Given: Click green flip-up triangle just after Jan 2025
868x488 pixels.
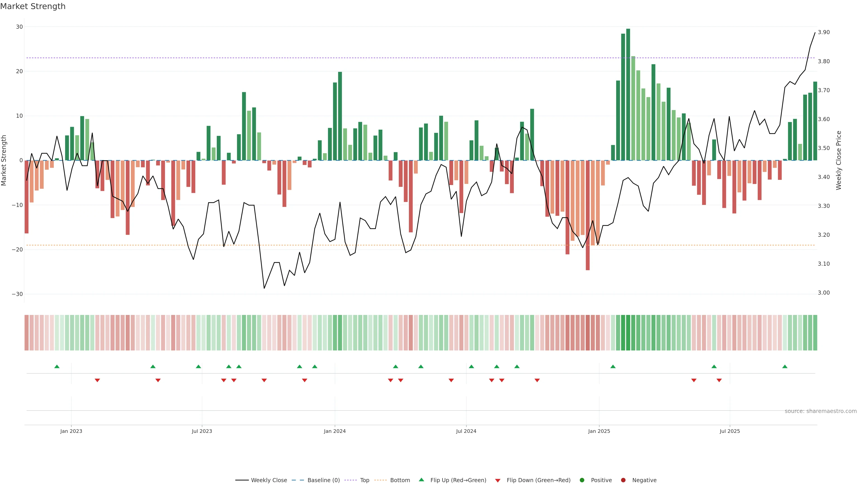Looking at the screenshot, I should point(613,366).
